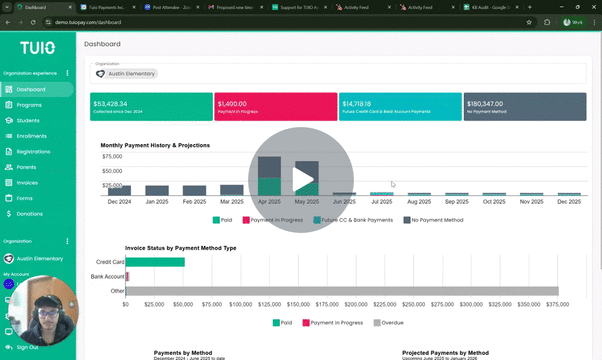Click the $180,347.00 No Payment Method card
The image size is (602, 360).
point(525,107)
